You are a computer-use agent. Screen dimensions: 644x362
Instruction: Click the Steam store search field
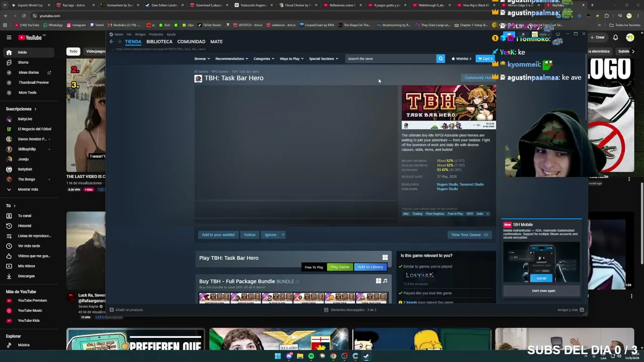[x=390, y=59]
